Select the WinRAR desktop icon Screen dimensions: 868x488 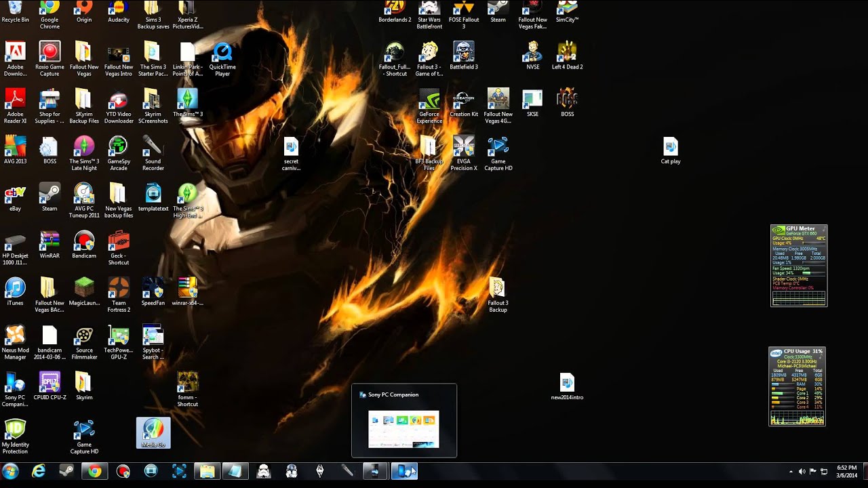tap(50, 245)
